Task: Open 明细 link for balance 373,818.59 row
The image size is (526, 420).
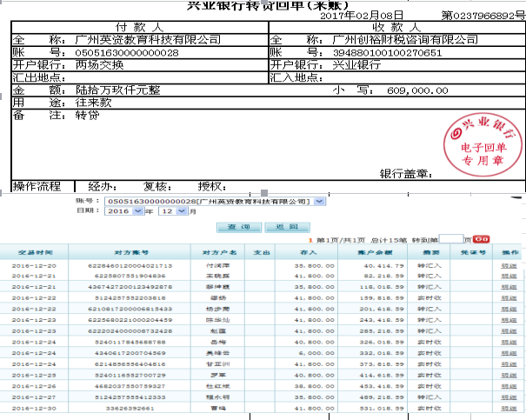Action: [509, 364]
